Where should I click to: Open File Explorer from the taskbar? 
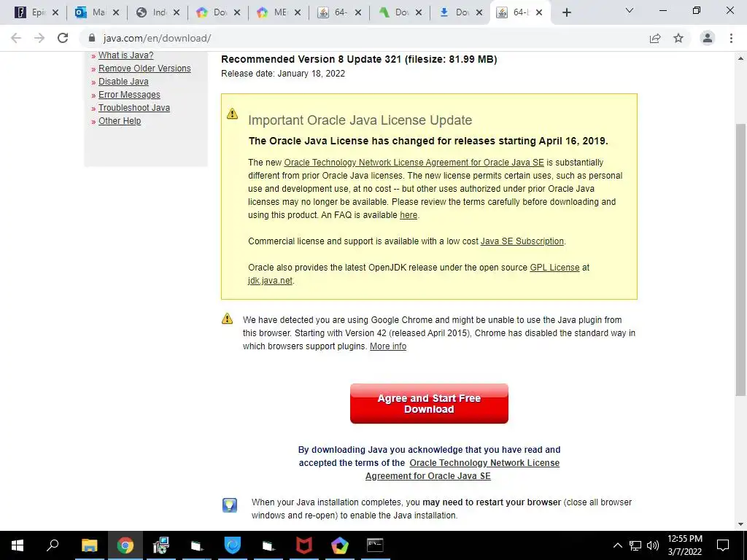click(x=89, y=545)
